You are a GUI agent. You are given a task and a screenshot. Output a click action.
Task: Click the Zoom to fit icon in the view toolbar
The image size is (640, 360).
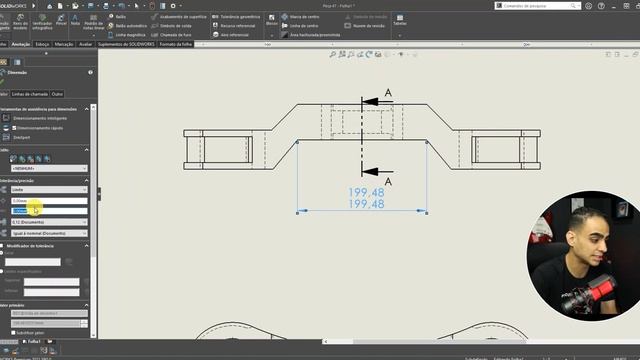click(x=333, y=54)
